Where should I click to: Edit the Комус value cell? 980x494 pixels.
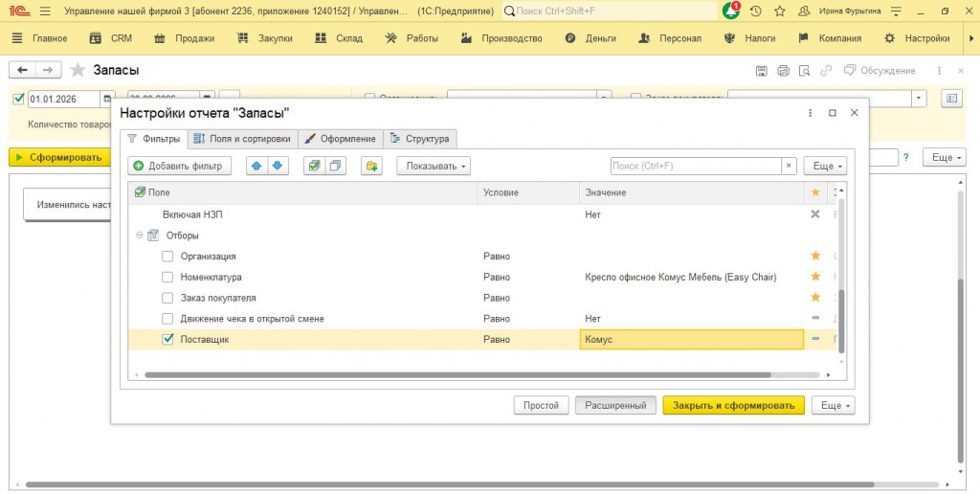(x=692, y=339)
